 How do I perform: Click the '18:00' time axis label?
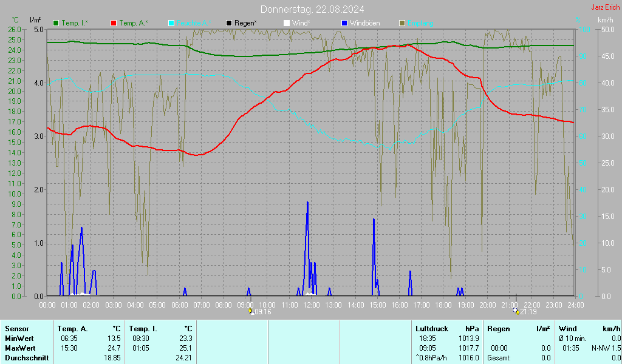[443, 305]
